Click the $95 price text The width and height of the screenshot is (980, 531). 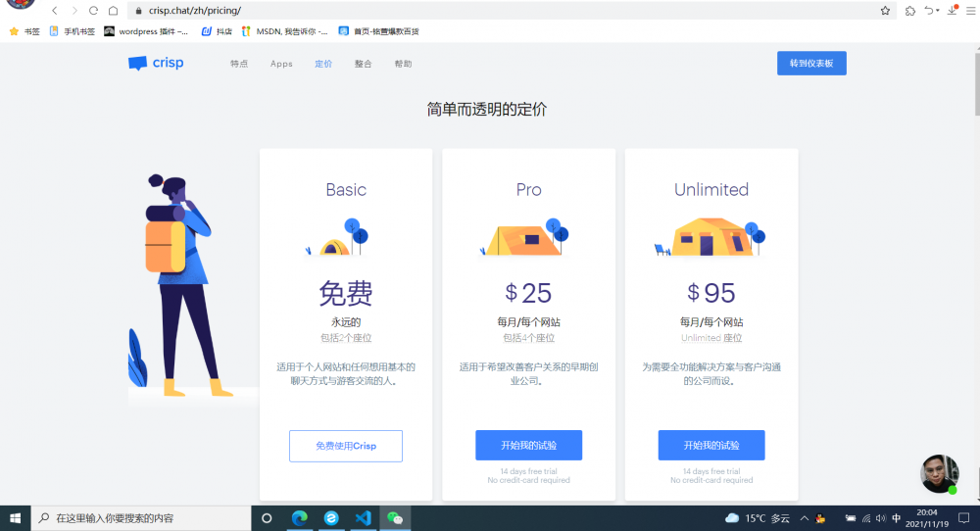711,293
